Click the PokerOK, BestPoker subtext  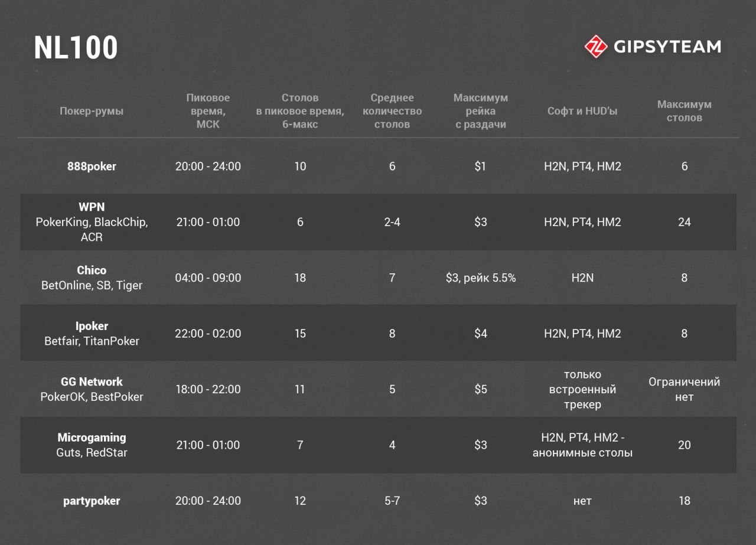pos(92,397)
